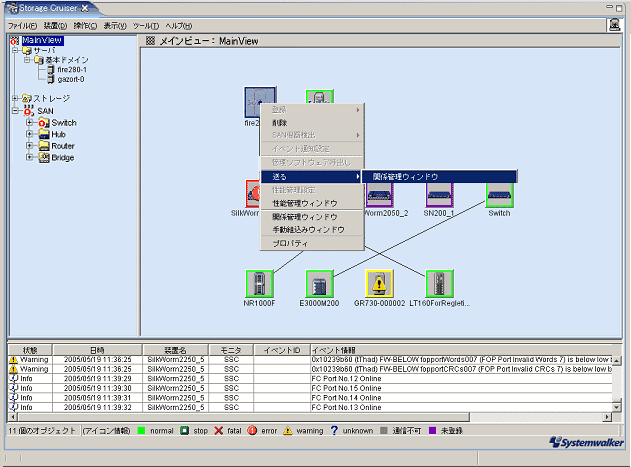Click event log vertical scrollbar down arrow
This screenshot has width=631, height=467.
coord(616,407)
